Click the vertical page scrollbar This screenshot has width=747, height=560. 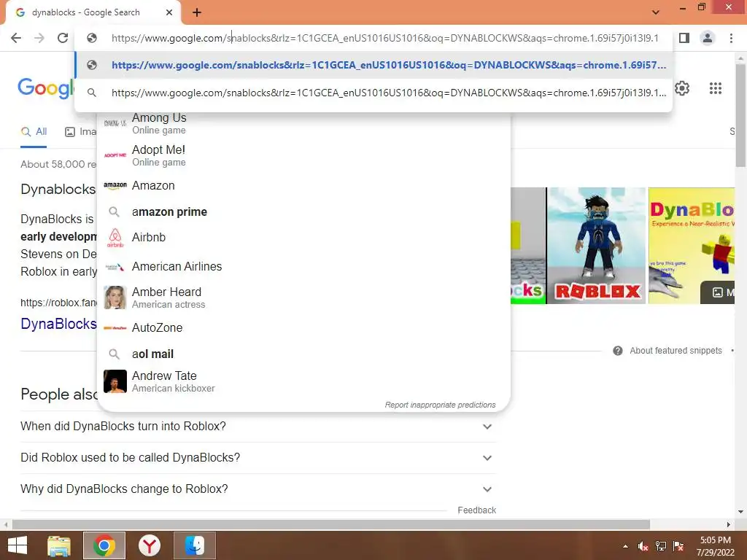[741, 116]
